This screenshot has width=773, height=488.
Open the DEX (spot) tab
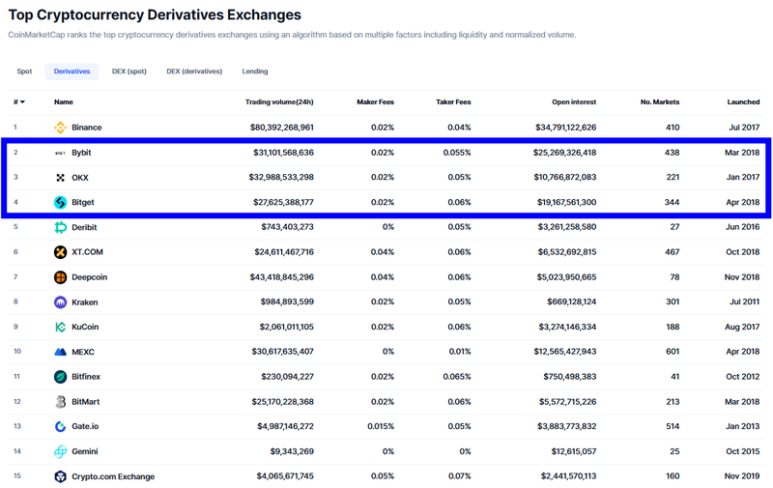point(129,71)
